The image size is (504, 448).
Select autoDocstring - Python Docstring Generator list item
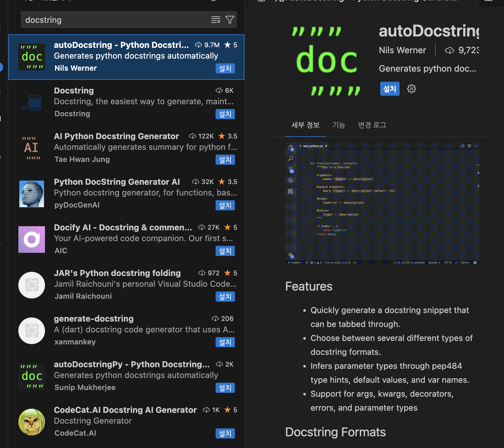[x=126, y=57]
